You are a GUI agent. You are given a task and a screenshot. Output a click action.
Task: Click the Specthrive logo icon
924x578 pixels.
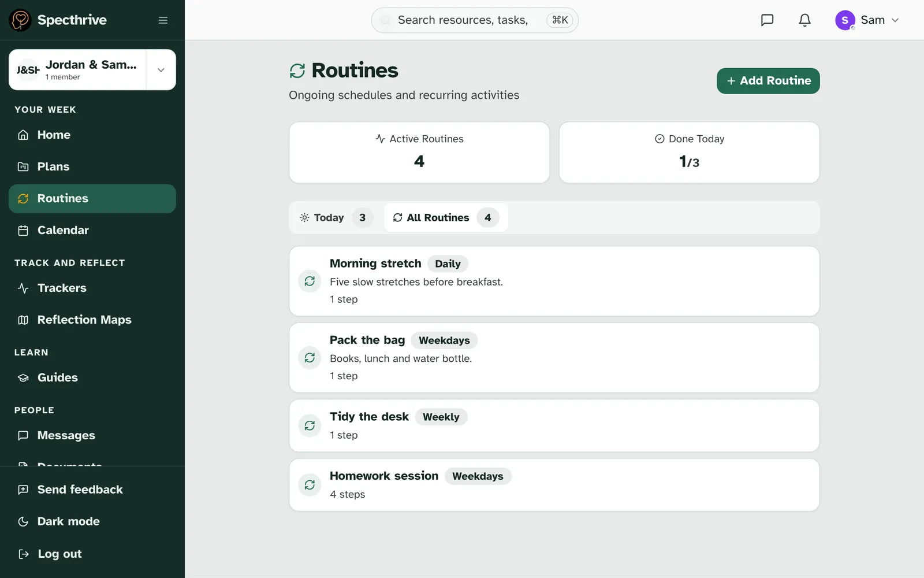(20, 20)
